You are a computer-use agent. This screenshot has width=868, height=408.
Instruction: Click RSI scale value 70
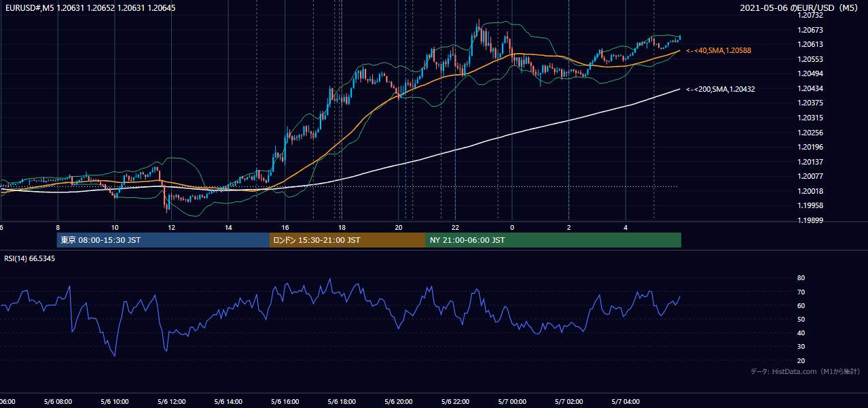(x=801, y=292)
